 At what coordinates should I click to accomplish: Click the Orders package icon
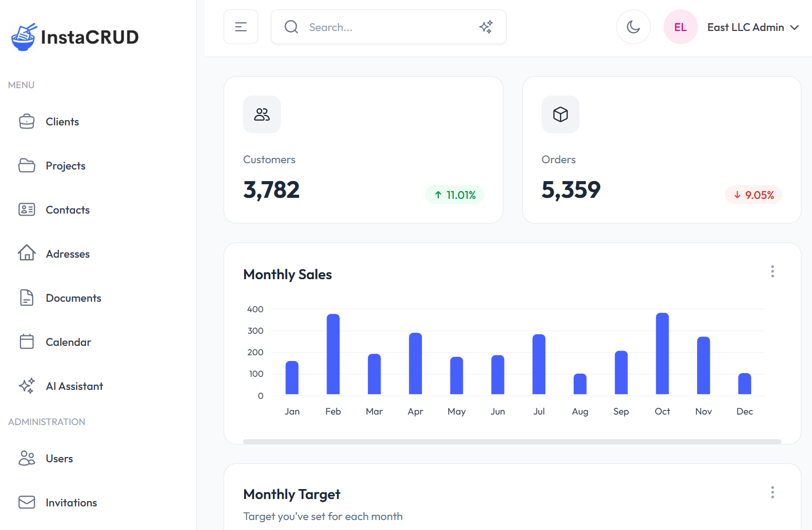coord(560,114)
